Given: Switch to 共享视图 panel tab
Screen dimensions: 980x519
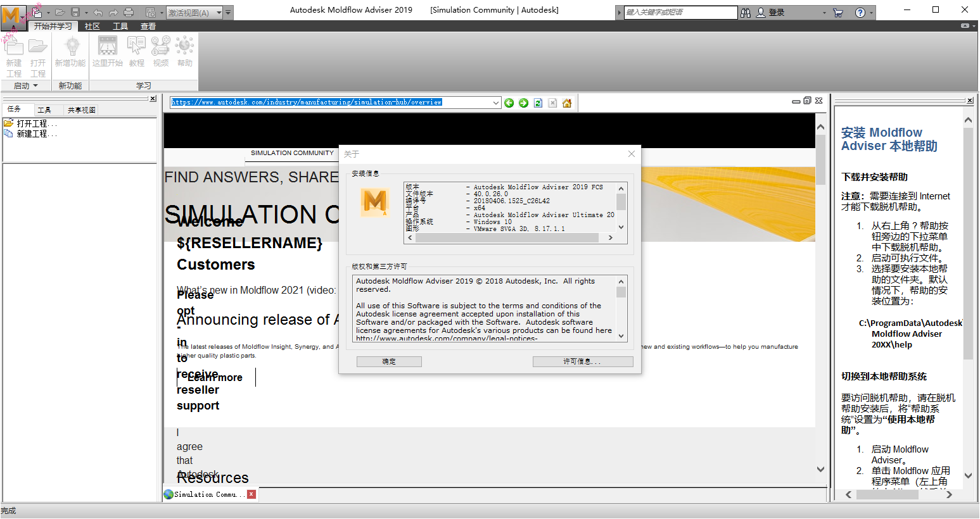Looking at the screenshot, I should click(x=82, y=109).
